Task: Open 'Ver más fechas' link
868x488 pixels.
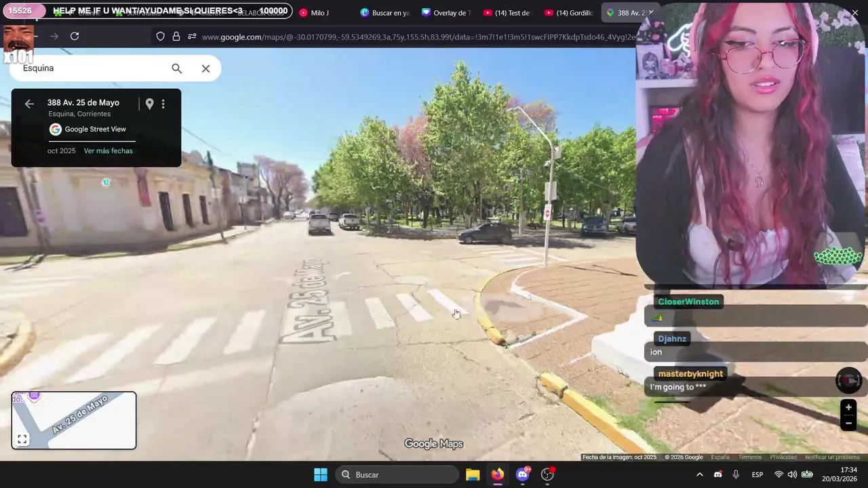Action: 108,151
